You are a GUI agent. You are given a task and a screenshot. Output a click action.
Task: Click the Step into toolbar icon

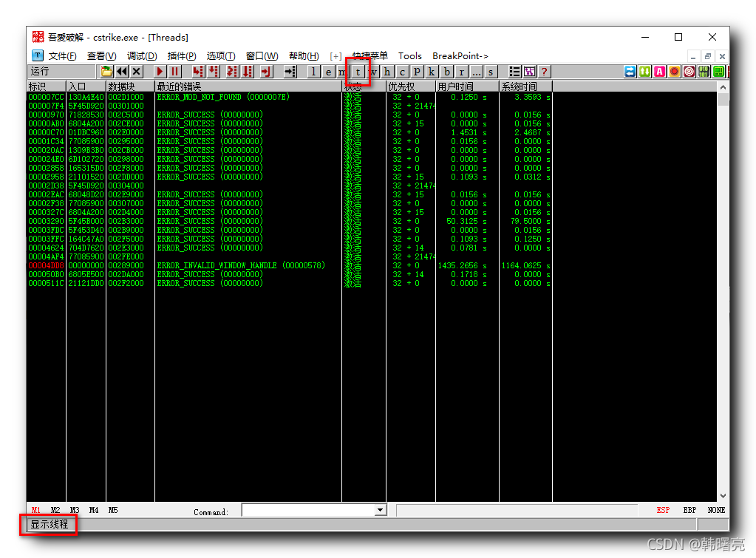197,72
